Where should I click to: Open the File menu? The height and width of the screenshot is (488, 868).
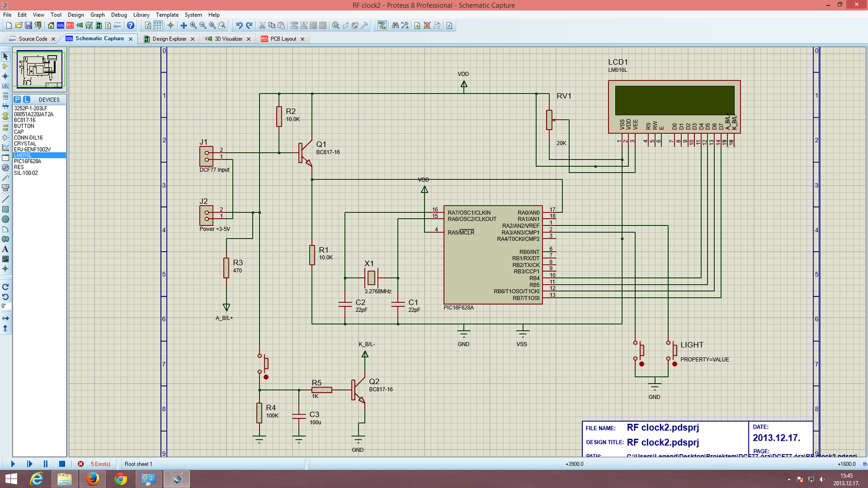(7, 15)
